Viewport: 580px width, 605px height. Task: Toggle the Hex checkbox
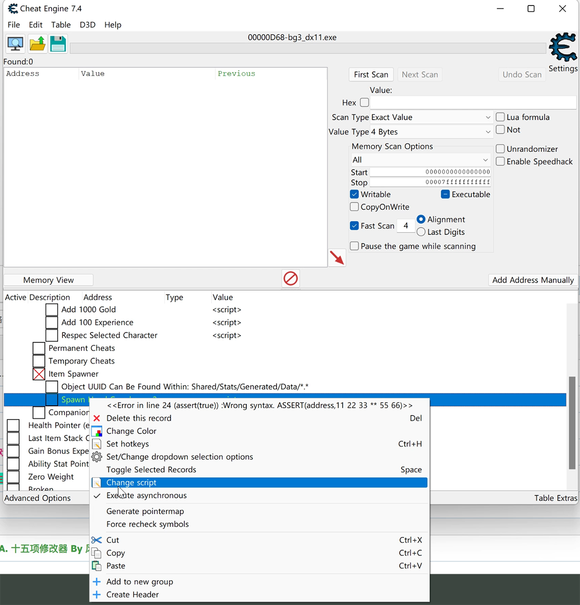click(x=364, y=103)
